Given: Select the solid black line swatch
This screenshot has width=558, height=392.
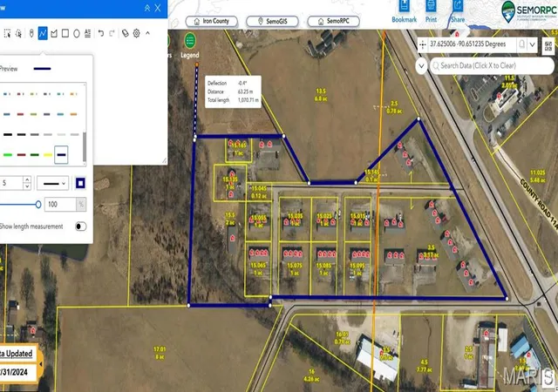Looking at the screenshot, I should [8, 135].
